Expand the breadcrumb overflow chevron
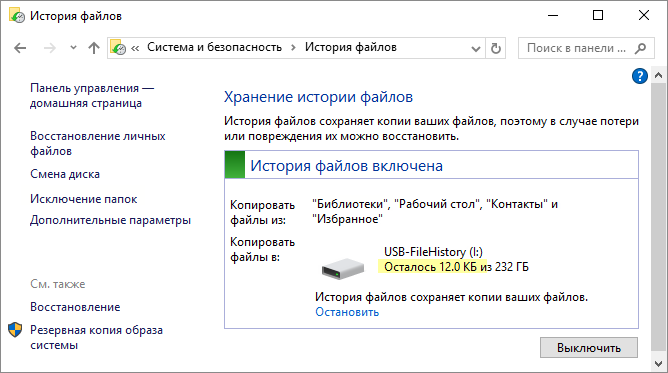Image resolution: width=668 pixels, height=373 pixels. click(135, 48)
